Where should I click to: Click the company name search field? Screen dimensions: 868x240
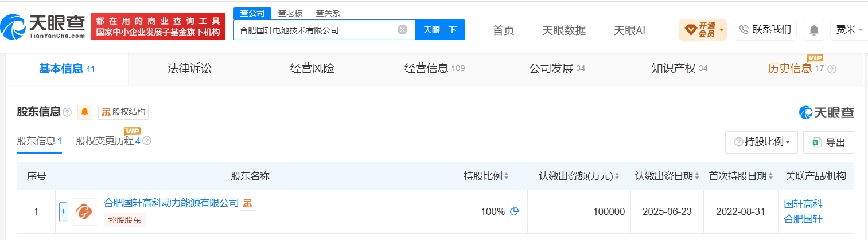pos(315,30)
